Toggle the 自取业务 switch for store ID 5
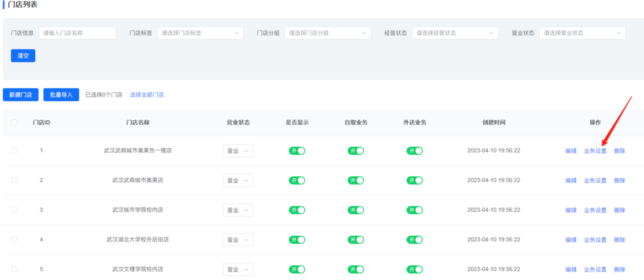This screenshot has height=280, width=644. [356, 269]
